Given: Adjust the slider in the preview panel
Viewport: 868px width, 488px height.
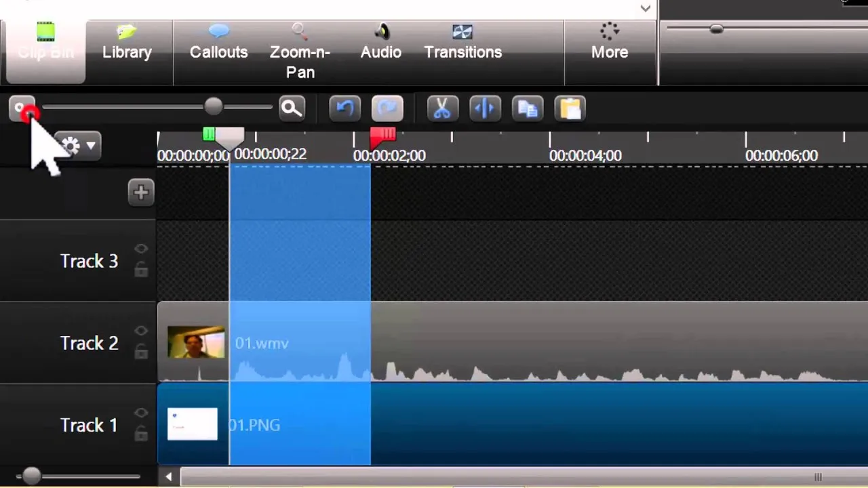Looking at the screenshot, I should (x=716, y=28).
